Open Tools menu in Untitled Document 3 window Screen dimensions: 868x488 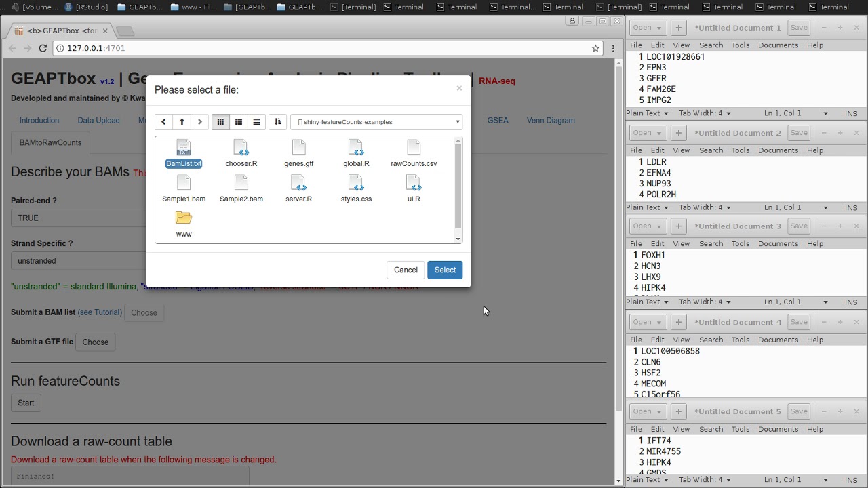[741, 243]
